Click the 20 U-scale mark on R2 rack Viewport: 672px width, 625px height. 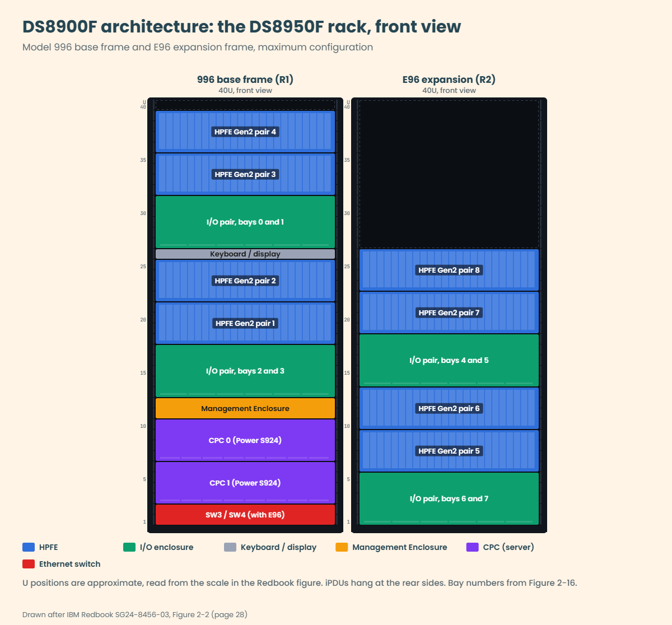(x=347, y=320)
